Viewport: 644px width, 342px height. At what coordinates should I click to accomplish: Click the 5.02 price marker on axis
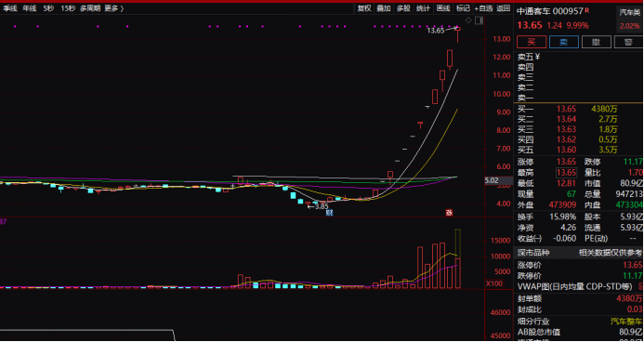(x=492, y=180)
